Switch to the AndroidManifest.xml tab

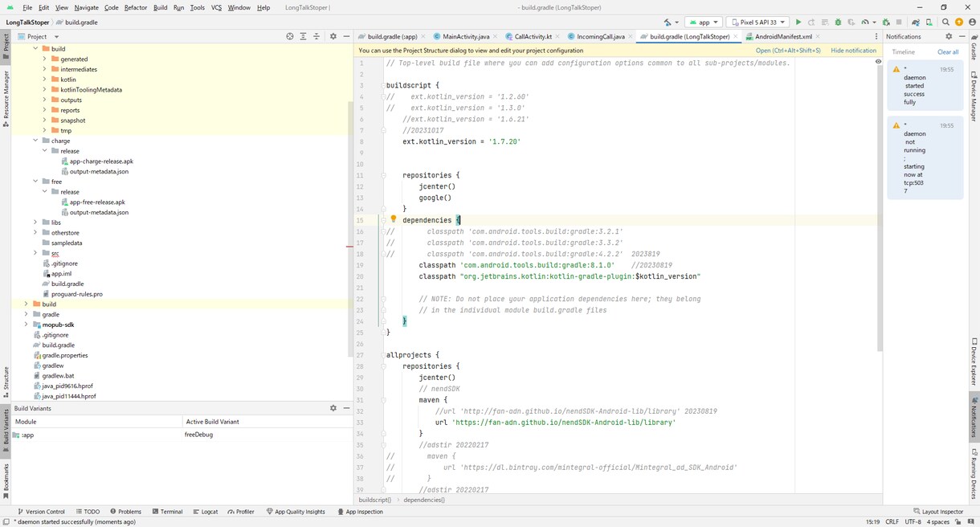click(x=778, y=36)
